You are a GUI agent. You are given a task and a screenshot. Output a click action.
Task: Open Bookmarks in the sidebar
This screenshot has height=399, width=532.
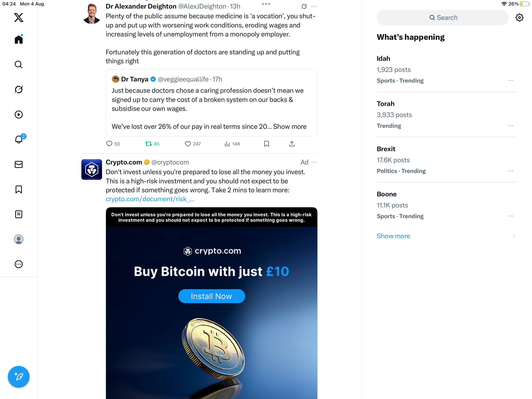pyautogui.click(x=18, y=189)
